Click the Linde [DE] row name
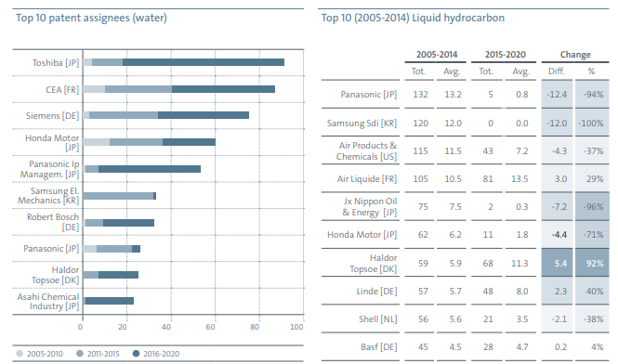The height and width of the screenshot is (364, 618). (x=376, y=292)
